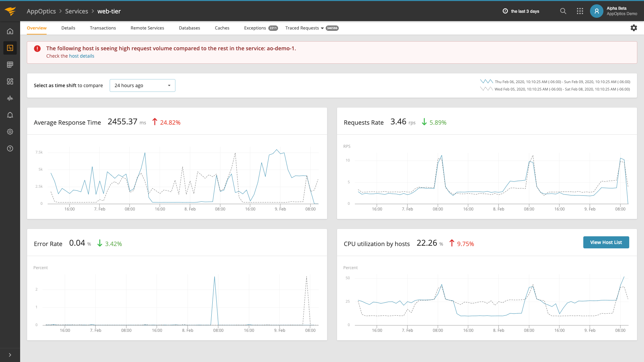Open the Home icon in the sidebar
Screen dimensions: 644x362
(x=10, y=31)
